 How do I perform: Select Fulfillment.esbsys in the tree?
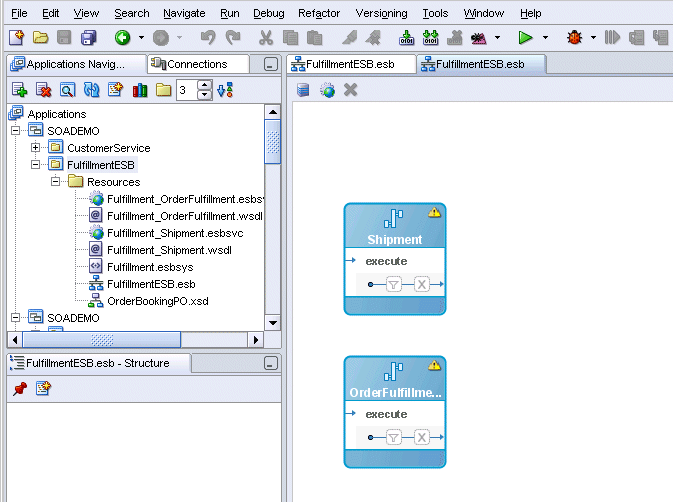pyautogui.click(x=150, y=267)
